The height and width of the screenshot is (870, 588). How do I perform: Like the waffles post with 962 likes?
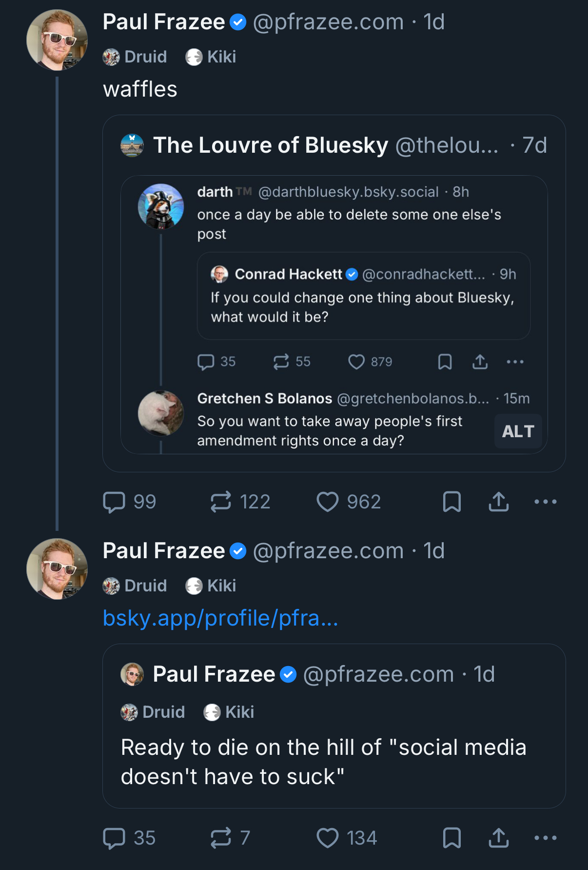(328, 502)
